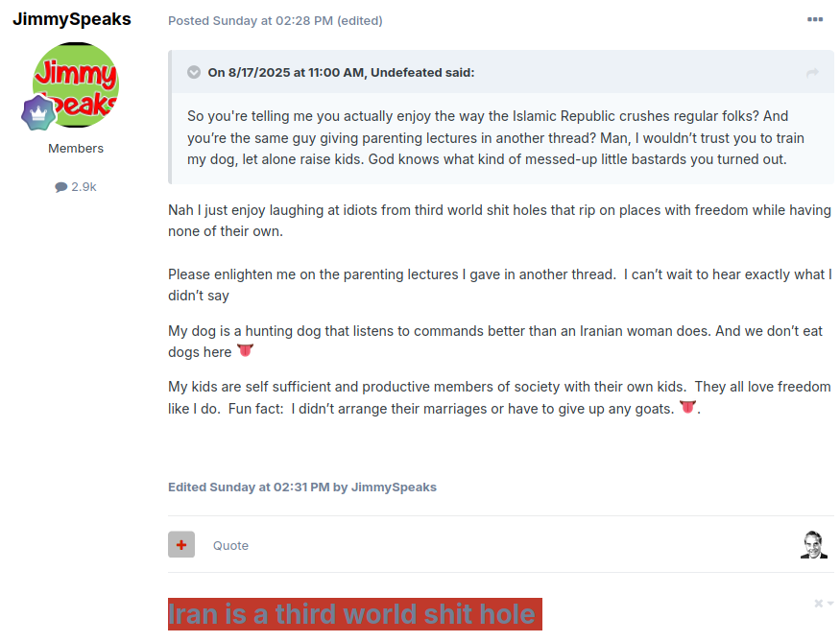Click the reaction user portrait thumbnail
The width and height of the screenshot is (840, 642).
coord(814,544)
